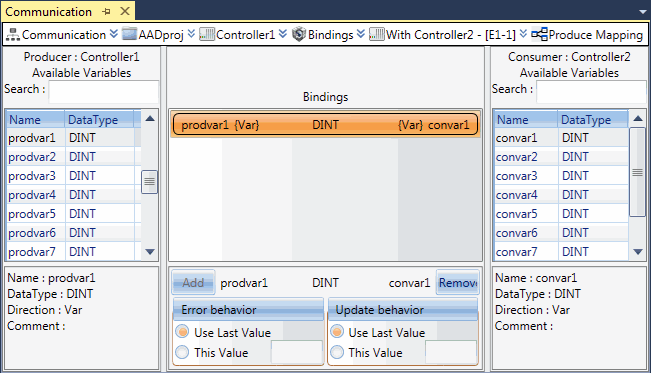The height and width of the screenshot is (373, 651).
Task: Click the Controller1 device icon in breadcrumb
Action: [x=207, y=34]
